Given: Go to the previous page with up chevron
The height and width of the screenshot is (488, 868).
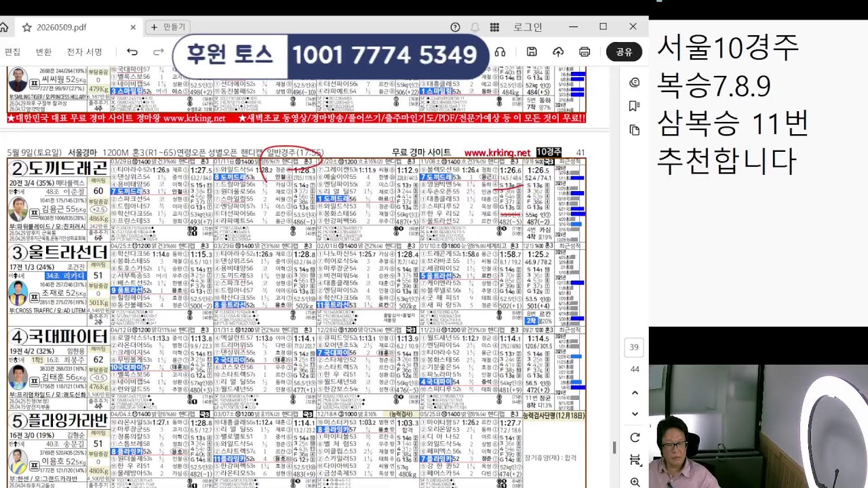Looking at the screenshot, I should [635, 392].
